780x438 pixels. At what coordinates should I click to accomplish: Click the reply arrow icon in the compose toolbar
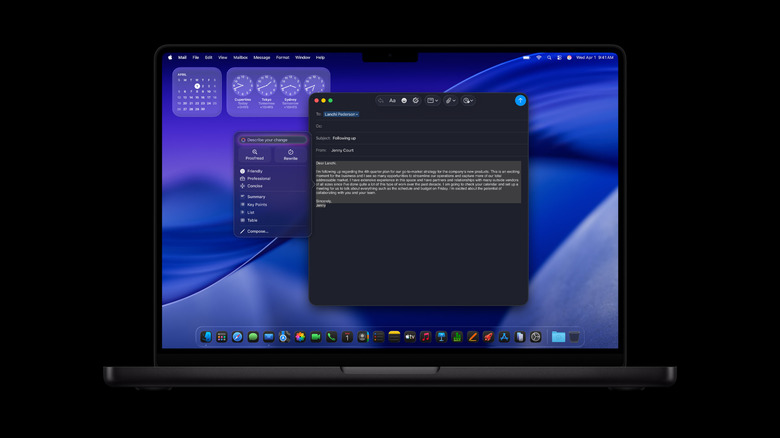point(381,101)
